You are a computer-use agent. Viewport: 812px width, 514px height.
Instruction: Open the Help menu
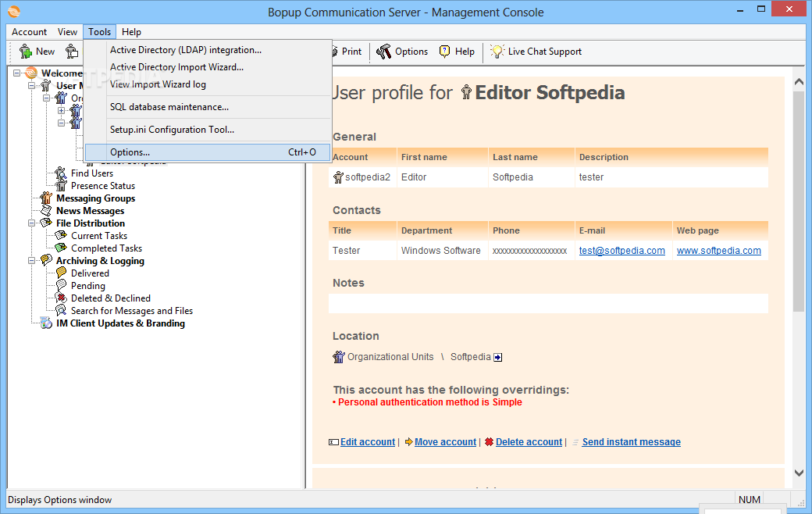(x=131, y=31)
